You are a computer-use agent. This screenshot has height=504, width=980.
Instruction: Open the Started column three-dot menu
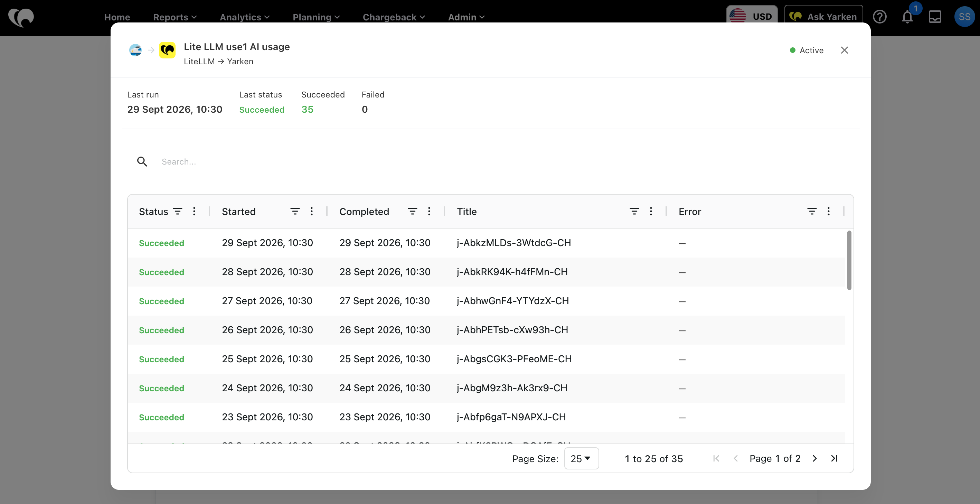(312, 211)
